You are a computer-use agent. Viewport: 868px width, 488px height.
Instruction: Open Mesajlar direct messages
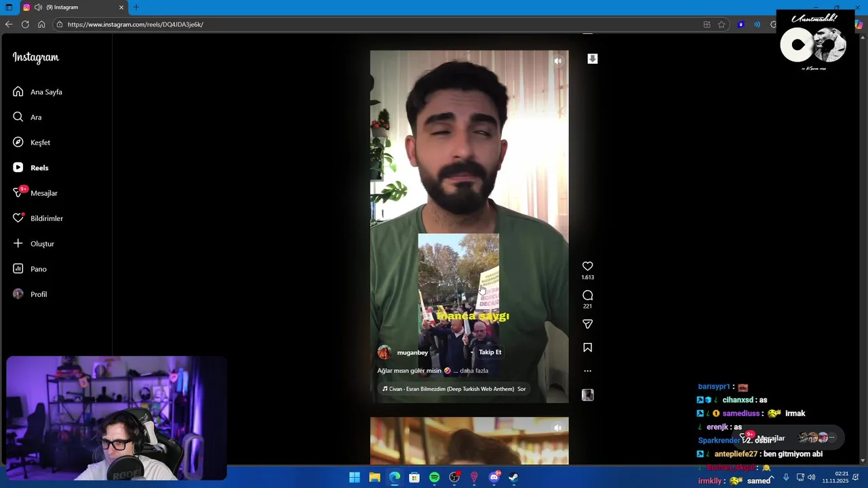coord(35,193)
